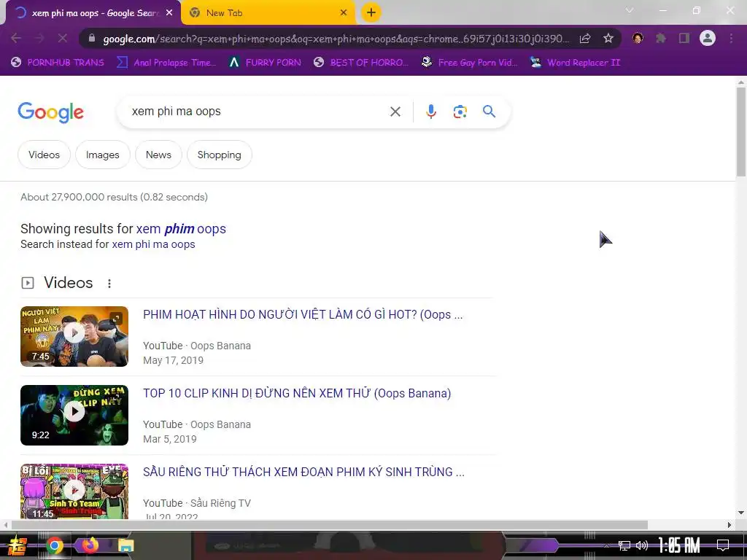Go to Google homepage via logo
Image resolution: width=747 pixels, height=560 pixels.
click(50, 112)
